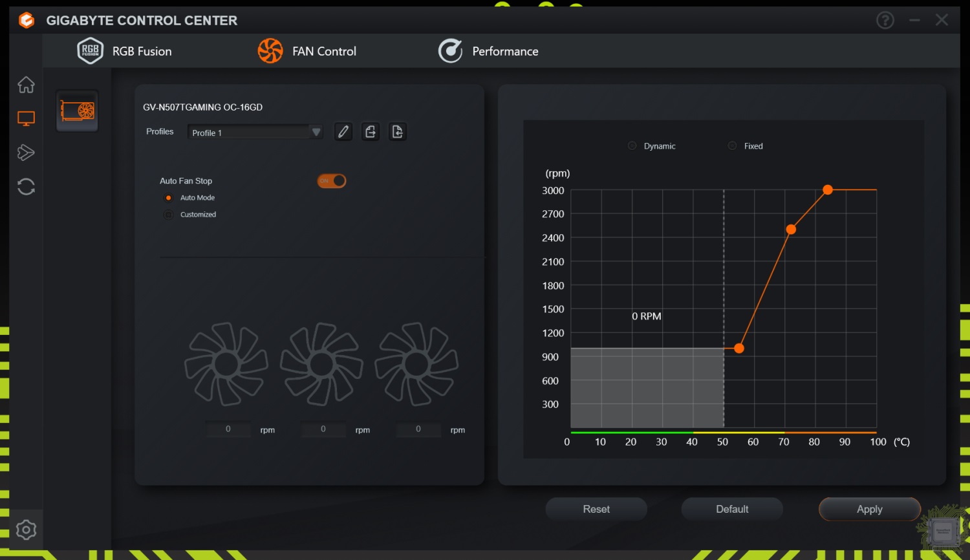Click the fan curve point at 900 rpm
Viewport: 970px width, 560px height.
click(x=739, y=349)
